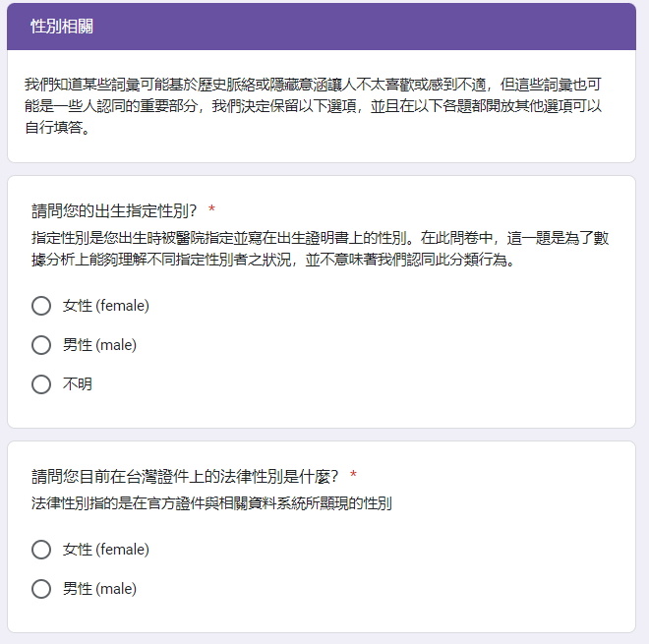Select 男性 (male) radio for 出生指定性別

41,345
